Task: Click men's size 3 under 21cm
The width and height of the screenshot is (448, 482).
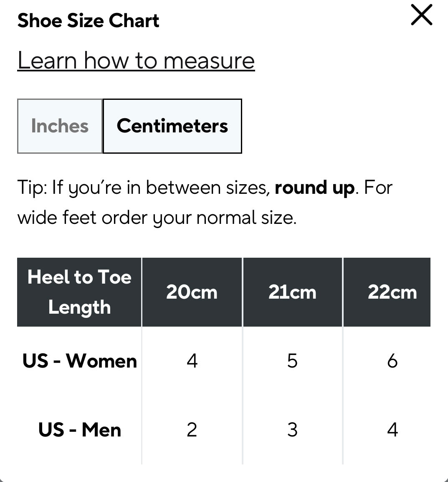Action: click(292, 430)
